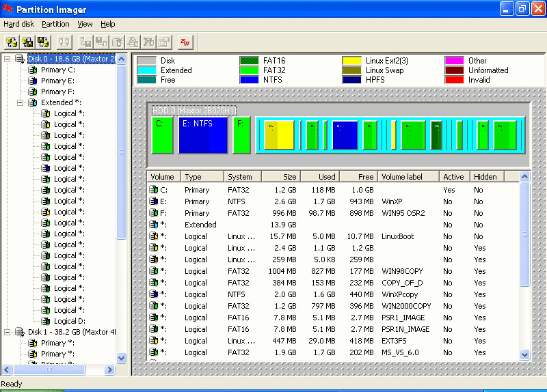Image resolution: width=547 pixels, height=392 pixels.
Task: Sort by the Volume column header
Action: point(164,177)
